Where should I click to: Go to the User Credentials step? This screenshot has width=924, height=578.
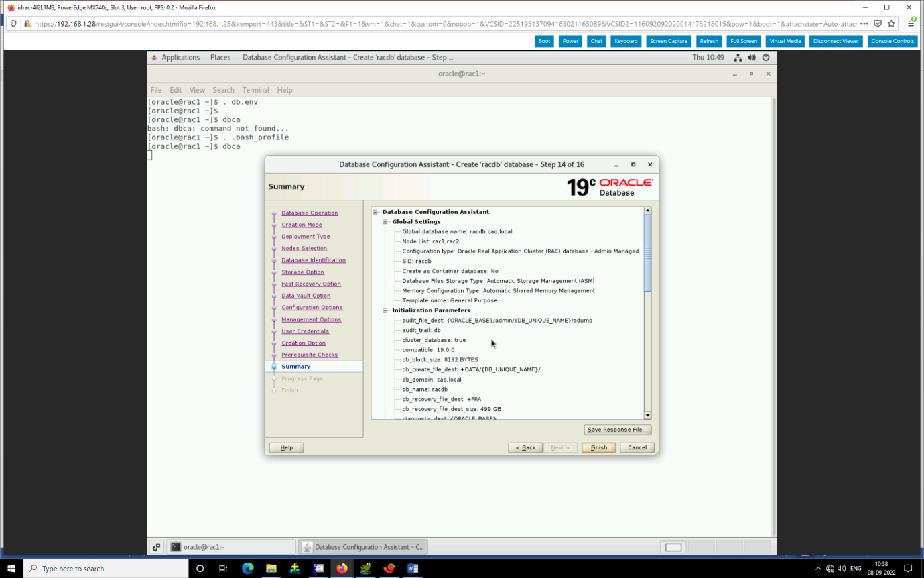[306, 331]
